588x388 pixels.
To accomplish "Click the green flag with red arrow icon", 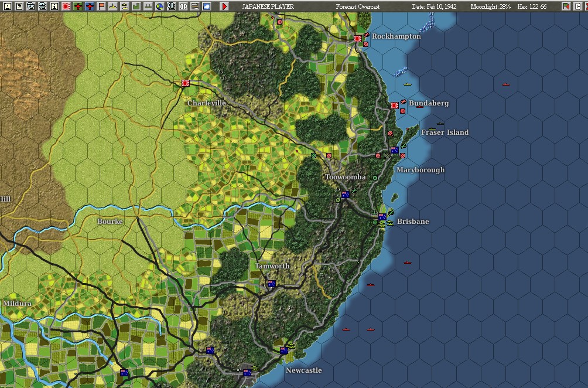I will tap(566, 6).
